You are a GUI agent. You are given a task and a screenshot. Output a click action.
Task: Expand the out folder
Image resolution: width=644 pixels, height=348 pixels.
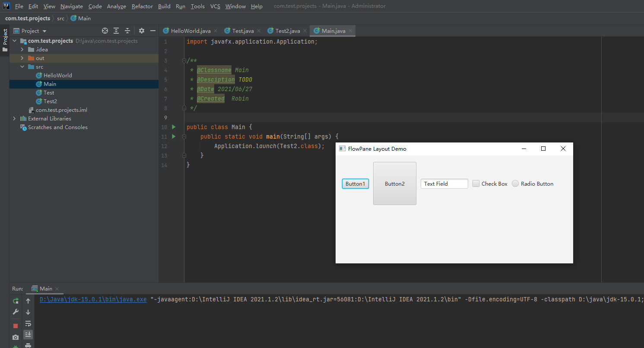pyautogui.click(x=22, y=58)
